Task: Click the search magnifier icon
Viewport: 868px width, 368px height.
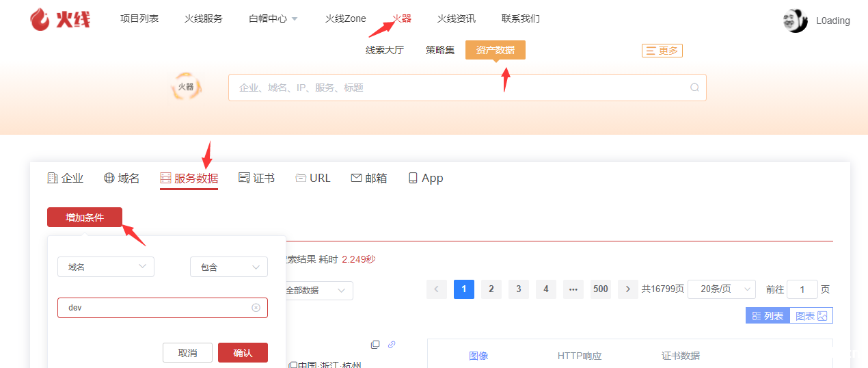Action: click(694, 88)
